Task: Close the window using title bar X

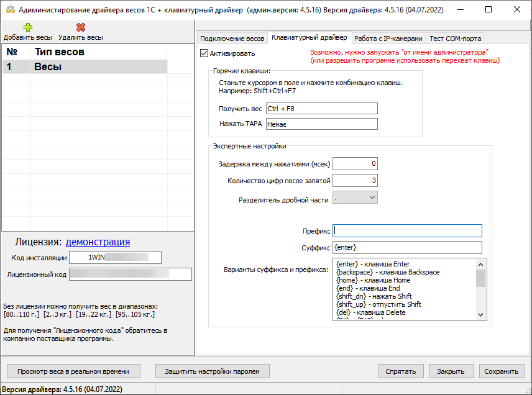Action: pos(516,9)
